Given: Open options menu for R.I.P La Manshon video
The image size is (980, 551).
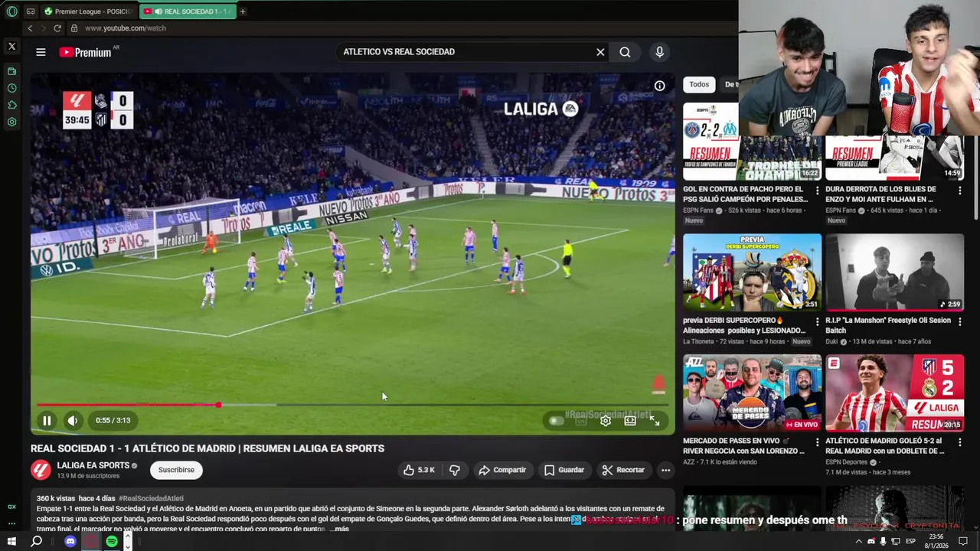Looking at the screenshot, I should click(x=960, y=321).
